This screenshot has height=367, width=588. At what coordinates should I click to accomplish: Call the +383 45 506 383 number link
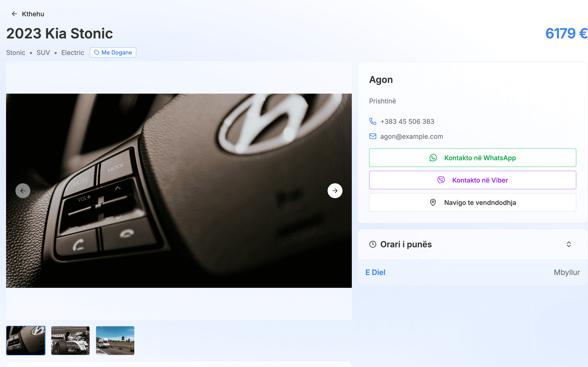tap(407, 121)
